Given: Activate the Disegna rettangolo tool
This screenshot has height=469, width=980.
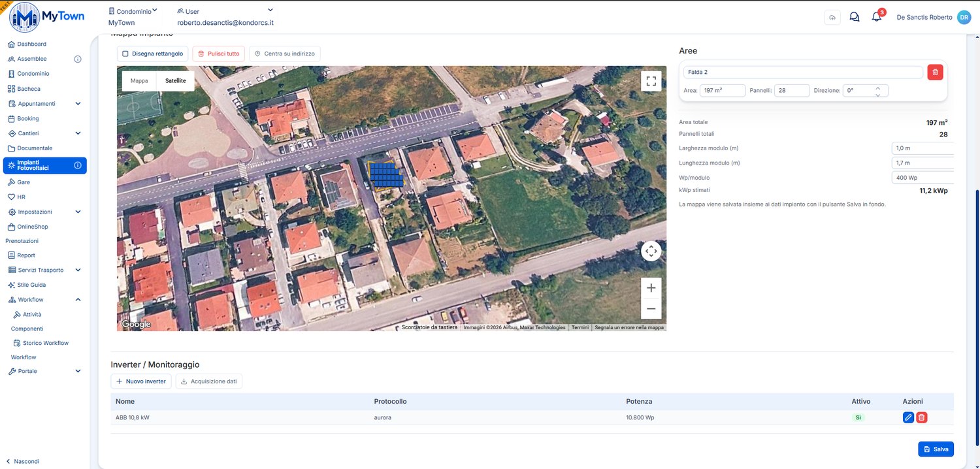Looking at the screenshot, I should pos(154,54).
